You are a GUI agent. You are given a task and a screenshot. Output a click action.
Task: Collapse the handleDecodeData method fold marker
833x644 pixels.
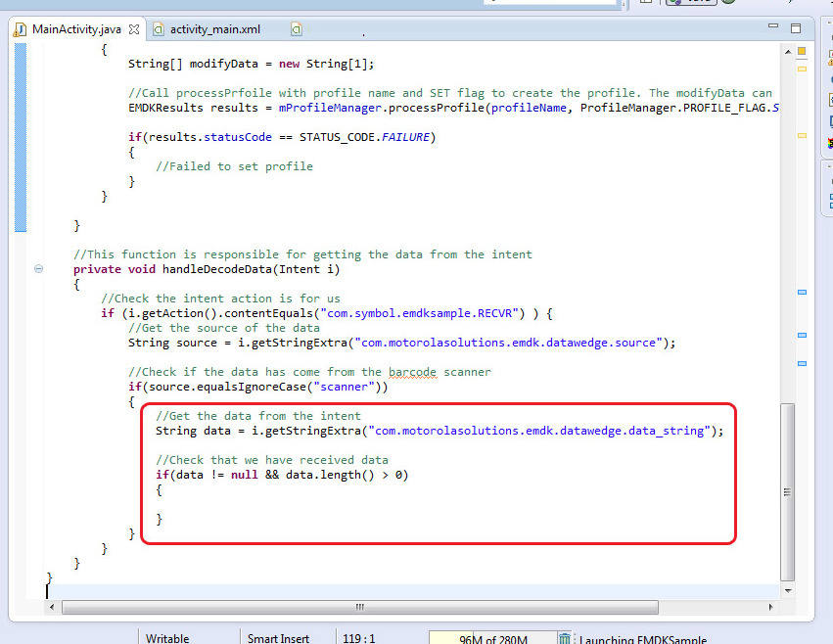click(x=38, y=269)
